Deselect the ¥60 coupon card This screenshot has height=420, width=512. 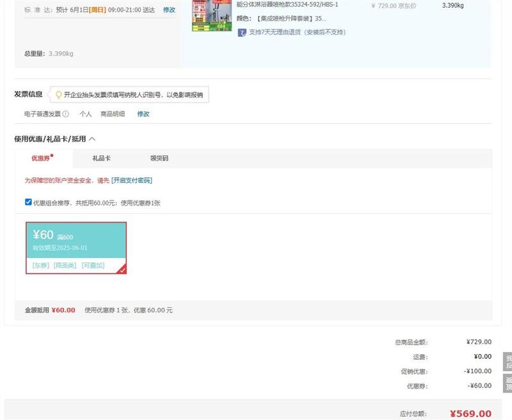[76, 248]
